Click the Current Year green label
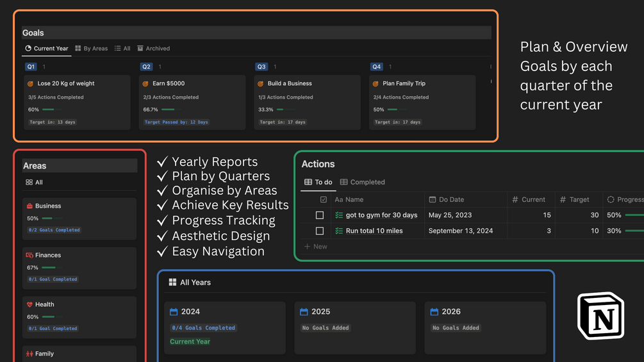This screenshot has width=644, height=362. [190, 341]
